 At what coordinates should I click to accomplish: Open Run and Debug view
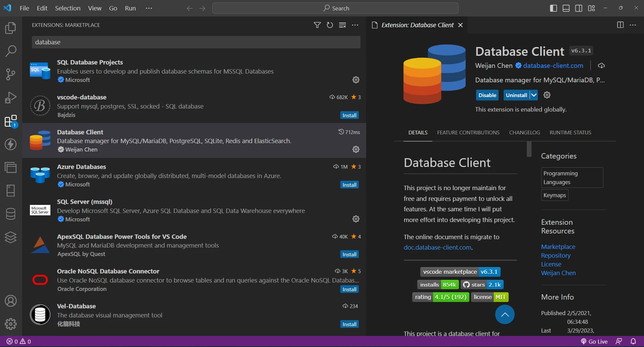click(x=10, y=98)
